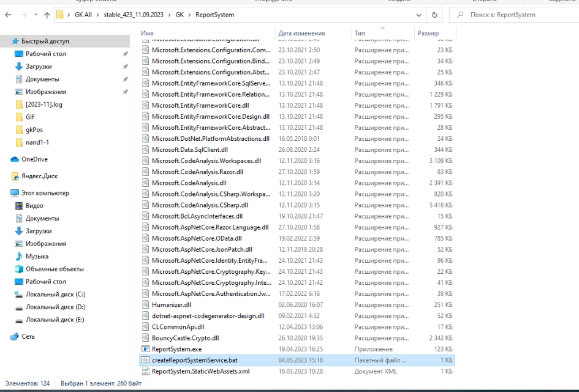Click pinned Загрузки download arrow icon

[x=19, y=66]
